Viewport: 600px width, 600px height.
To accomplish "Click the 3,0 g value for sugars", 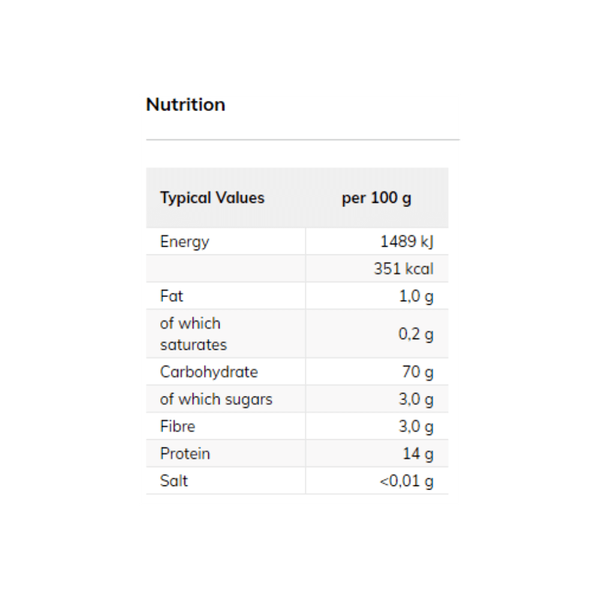I will click(x=416, y=399).
